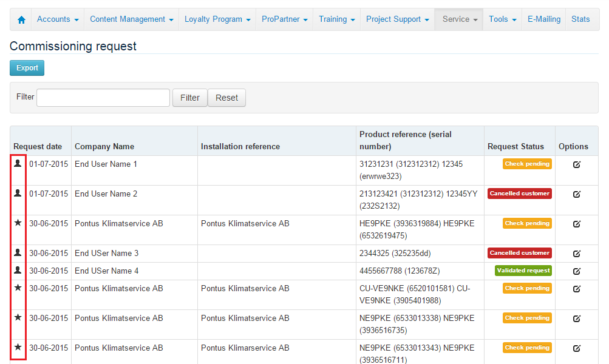Select the edit options icon for the validated request
The height and width of the screenshot is (364, 609).
(x=576, y=271)
